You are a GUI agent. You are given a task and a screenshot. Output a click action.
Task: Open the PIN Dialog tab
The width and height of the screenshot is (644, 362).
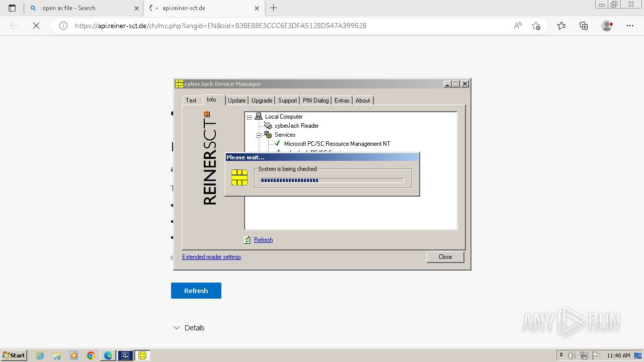(x=315, y=101)
